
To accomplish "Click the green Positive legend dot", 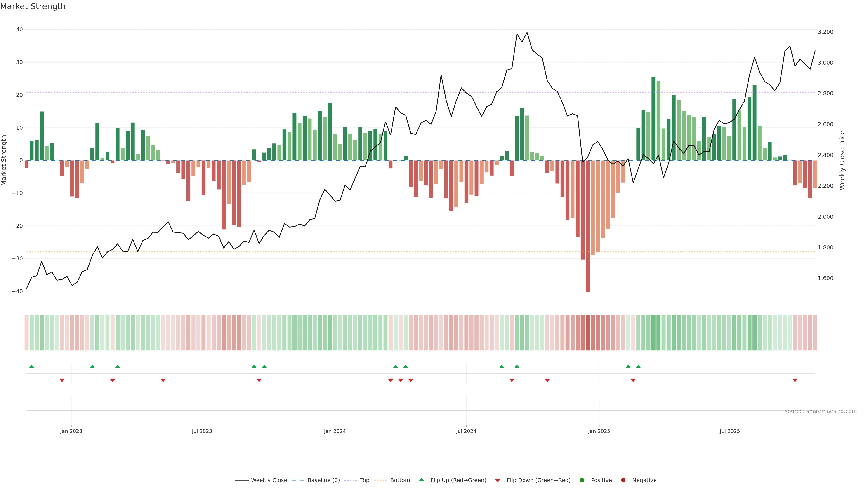I will point(582,480).
